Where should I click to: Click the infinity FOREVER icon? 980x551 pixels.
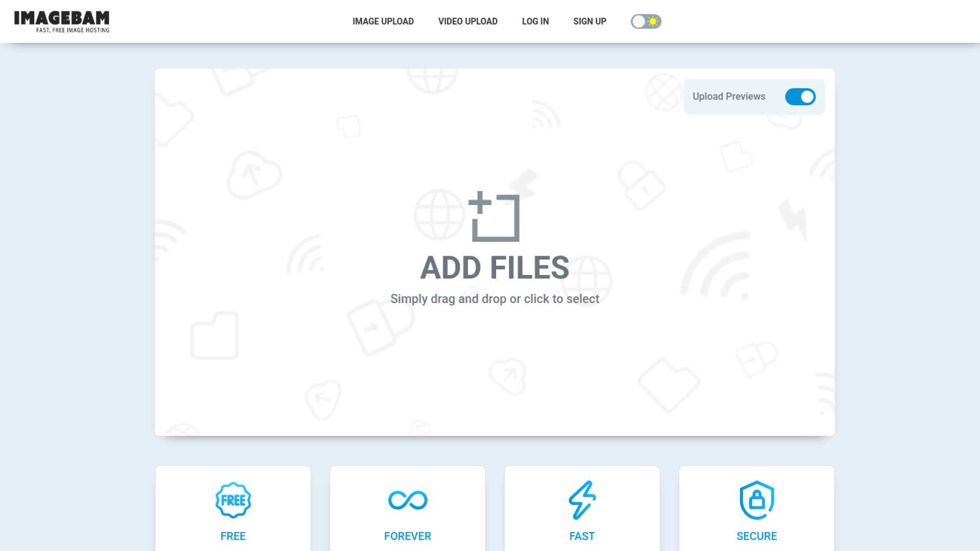click(x=408, y=500)
